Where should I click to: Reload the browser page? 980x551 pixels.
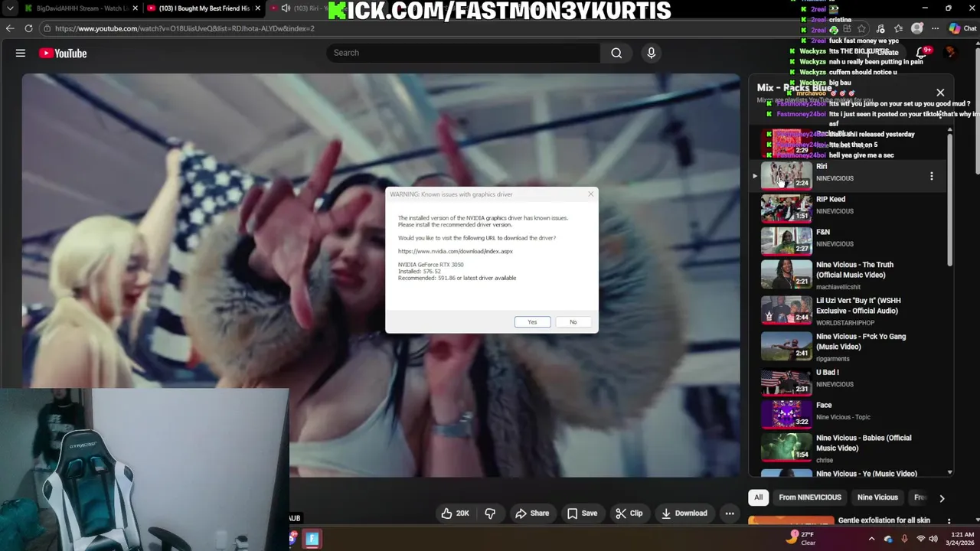pos(28,28)
